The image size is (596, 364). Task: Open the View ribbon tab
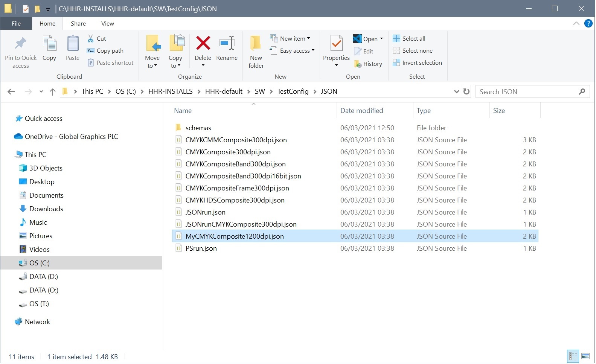[107, 23]
